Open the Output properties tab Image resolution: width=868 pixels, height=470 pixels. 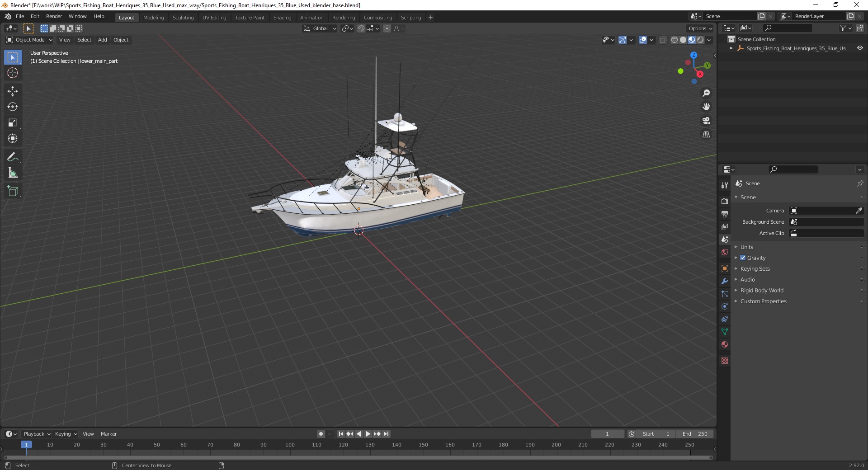click(x=725, y=214)
